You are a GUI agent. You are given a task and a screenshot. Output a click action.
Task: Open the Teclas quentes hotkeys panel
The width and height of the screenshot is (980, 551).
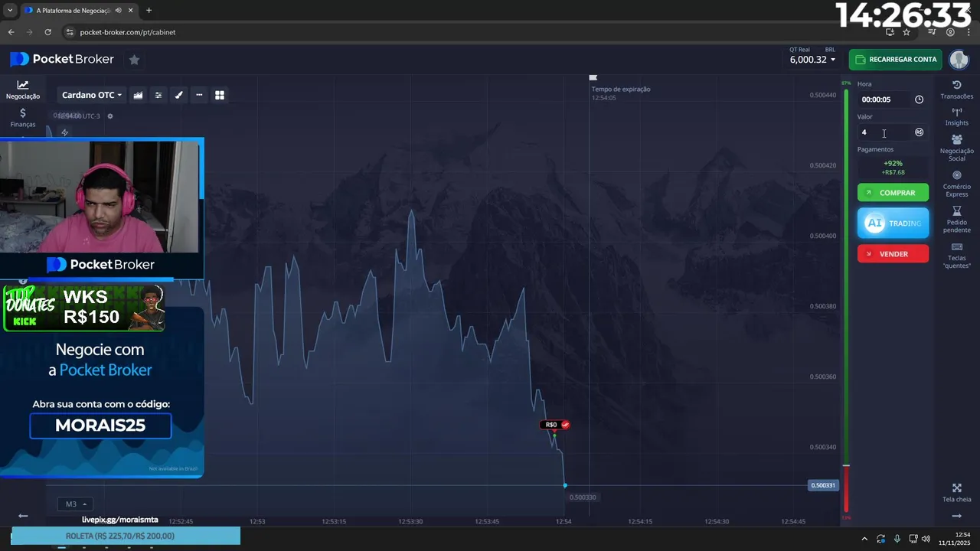tap(957, 256)
